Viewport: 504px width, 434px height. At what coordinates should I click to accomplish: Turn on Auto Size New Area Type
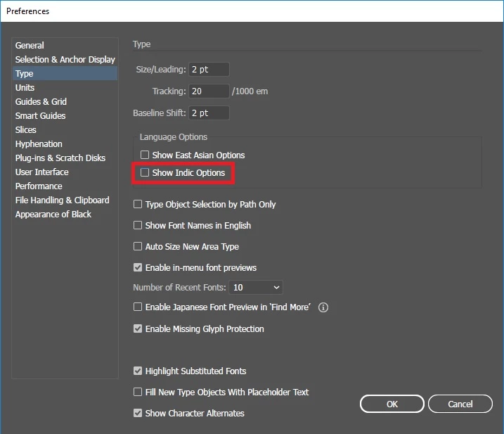(138, 246)
